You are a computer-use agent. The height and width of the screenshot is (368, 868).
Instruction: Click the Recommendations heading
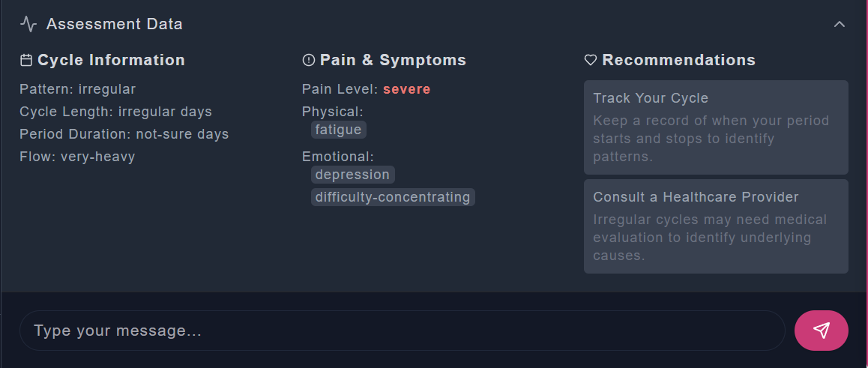678,60
